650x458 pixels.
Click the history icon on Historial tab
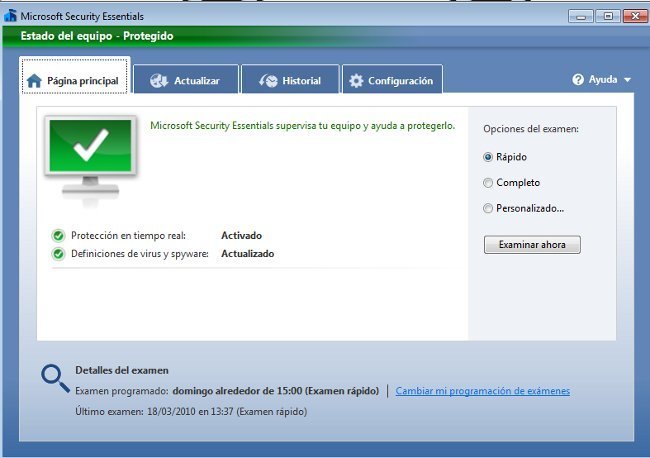click(x=267, y=81)
